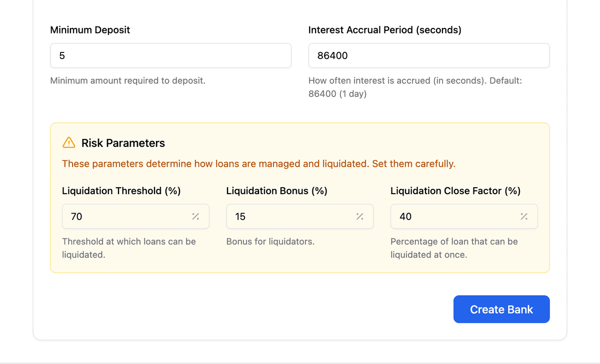Screen dimensions: 600x364
Task: Click the 'Minimum amount required to deposit' hint
Action: [127, 80]
